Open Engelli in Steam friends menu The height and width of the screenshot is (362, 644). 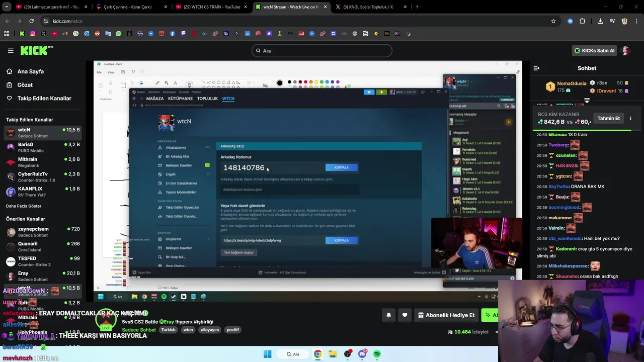click(x=171, y=174)
